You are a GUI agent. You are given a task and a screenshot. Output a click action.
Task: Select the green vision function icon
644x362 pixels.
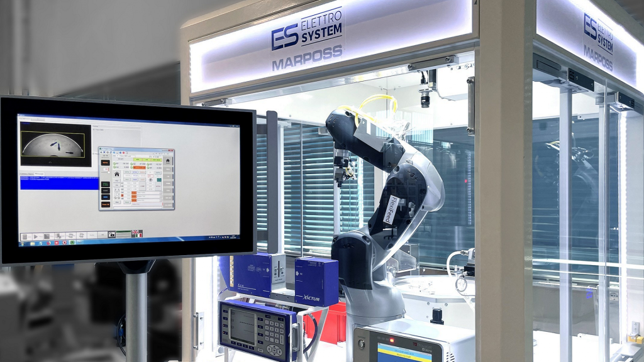pyautogui.click(x=158, y=180)
